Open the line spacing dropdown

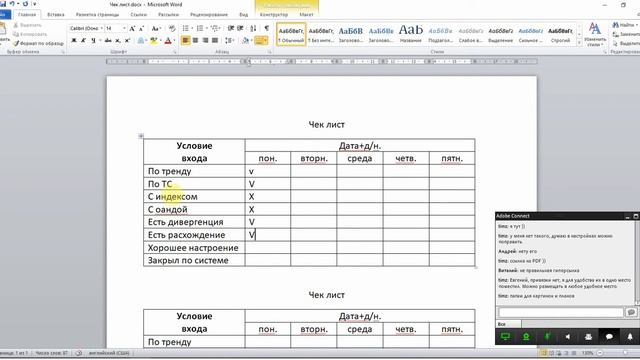click(230, 40)
